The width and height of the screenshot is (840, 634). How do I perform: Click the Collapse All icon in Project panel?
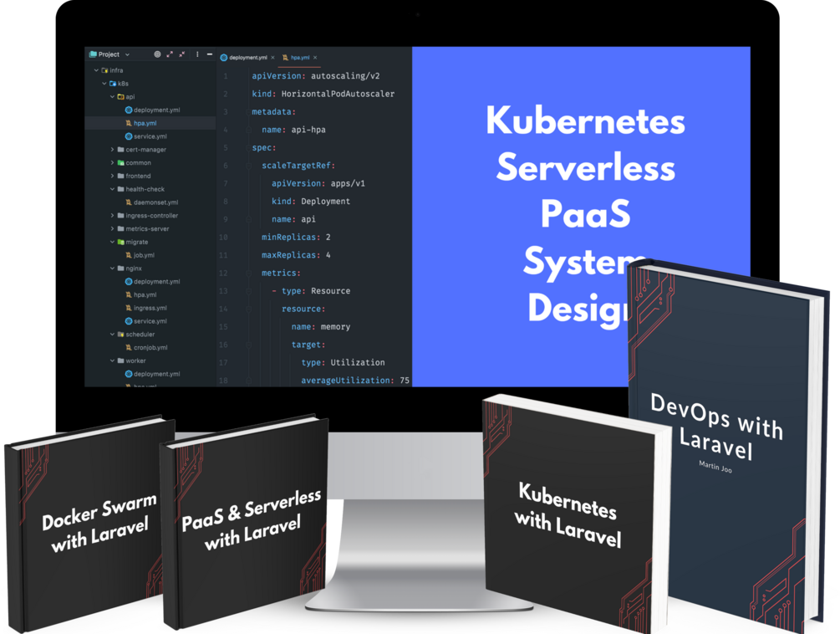(182, 54)
